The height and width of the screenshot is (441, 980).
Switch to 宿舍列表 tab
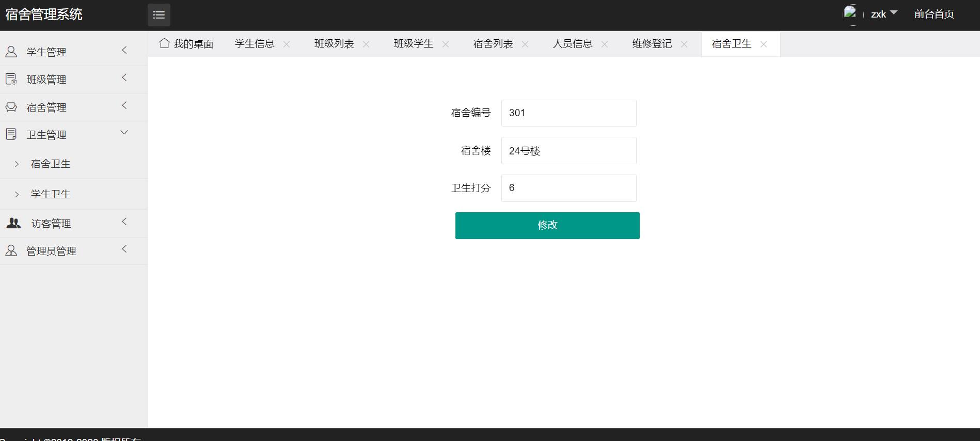pyautogui.click(x=493, y=44)
